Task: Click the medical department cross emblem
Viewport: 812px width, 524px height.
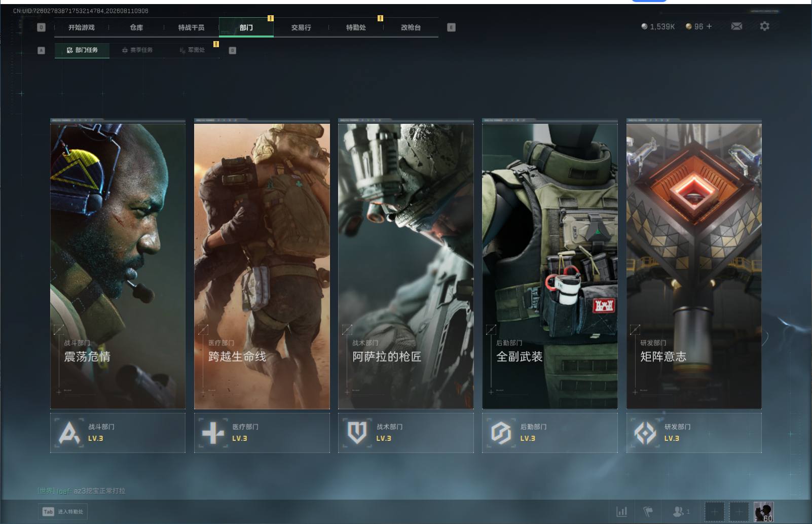Action: tap(213, 433)
